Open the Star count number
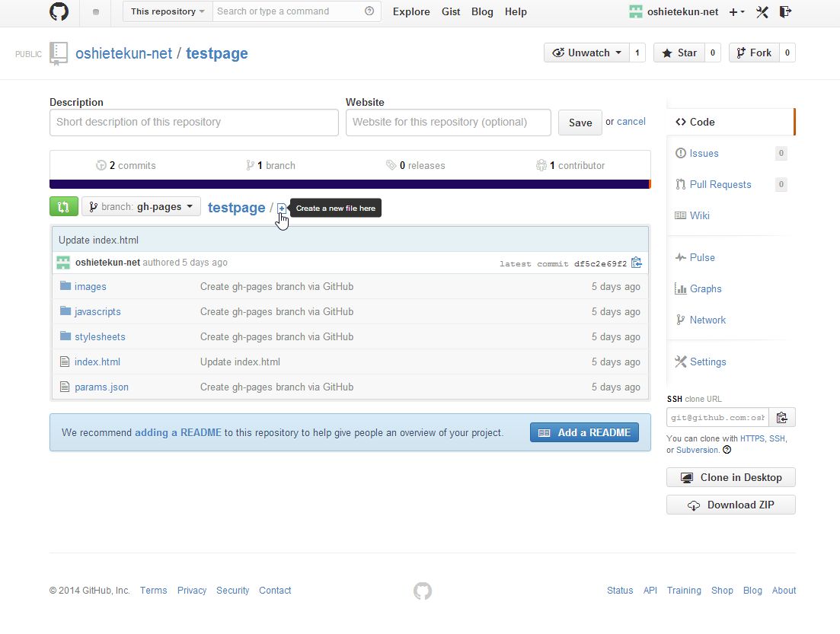The width and height of the screenshot is (840, 634). tap(713, 53)
